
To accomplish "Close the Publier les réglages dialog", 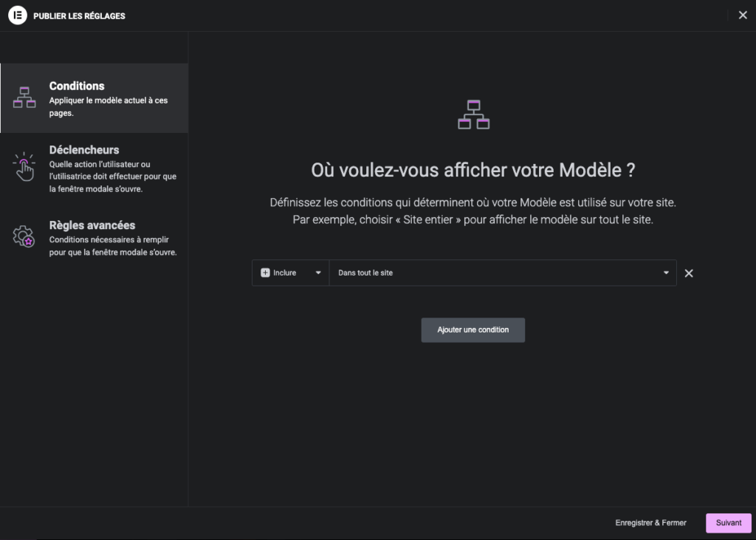I will 743,16.
